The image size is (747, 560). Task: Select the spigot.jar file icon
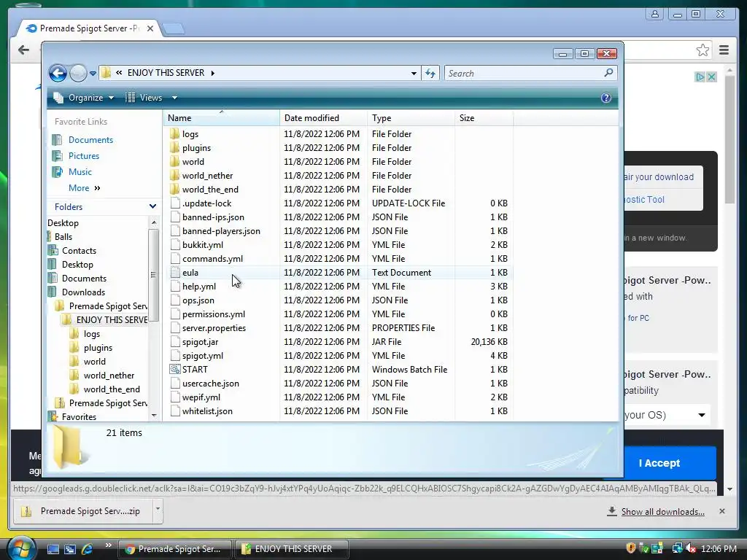coord(175,341)
